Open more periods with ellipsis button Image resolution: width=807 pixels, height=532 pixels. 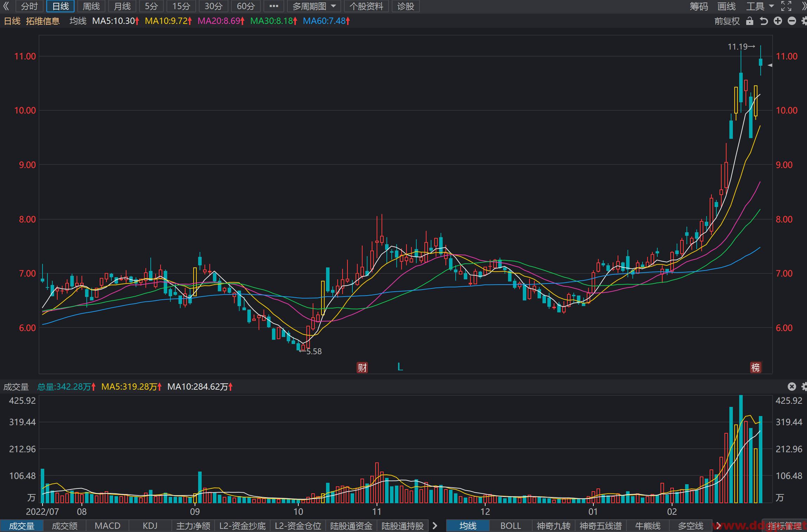tap(274, 6)
